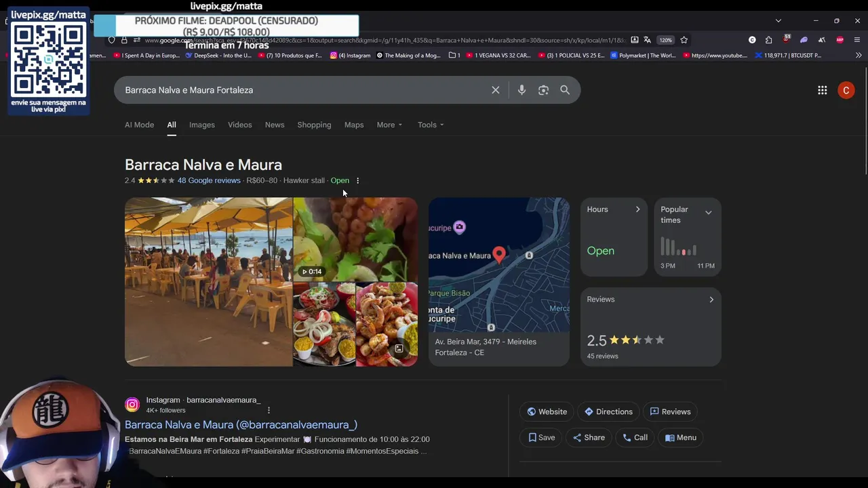Switch to Videos tab
Viewport: 868px width, 488px height.
[239, 125]
